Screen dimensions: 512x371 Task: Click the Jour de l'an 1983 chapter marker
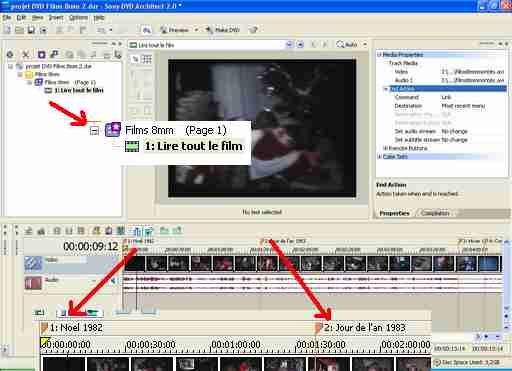[x=283, y=241]
